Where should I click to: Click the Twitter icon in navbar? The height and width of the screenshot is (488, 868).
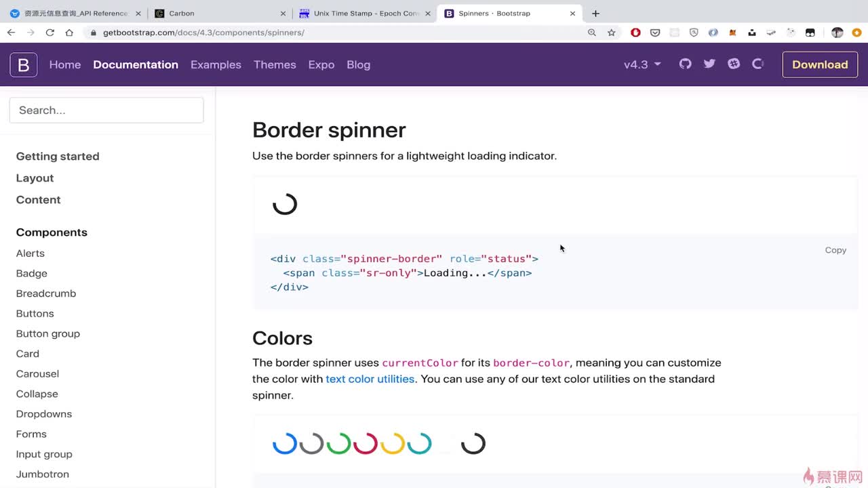point(709,64)
